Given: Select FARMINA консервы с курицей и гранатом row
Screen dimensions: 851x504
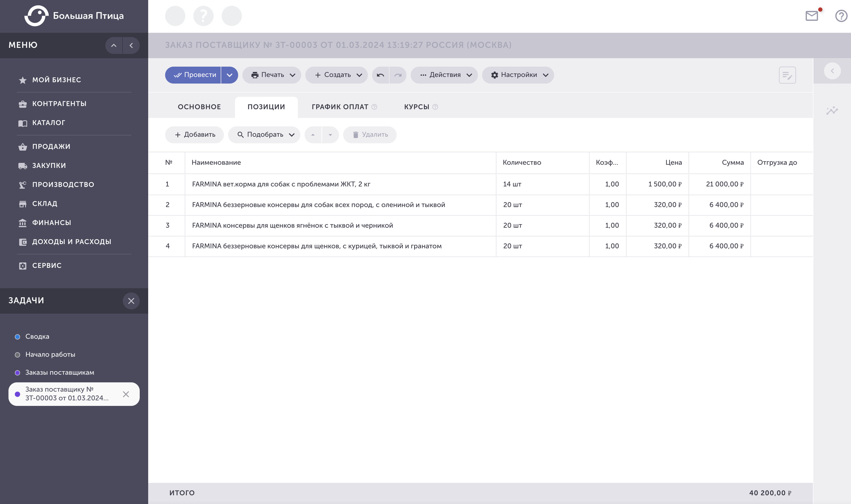Looking at the screenshot, I should point(481,246).
